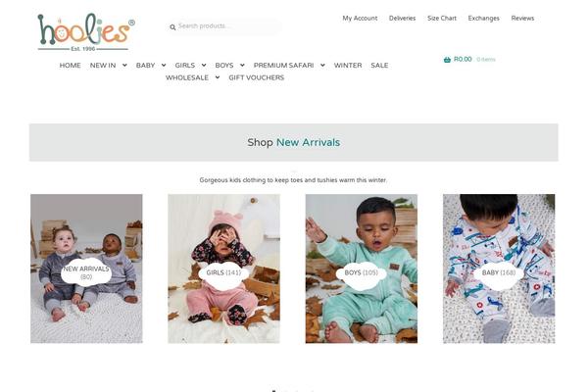Image resolution: width=588 pixels, height=392 pixels.
Task: Open the shopping basket icon
Action: point(447,59)
